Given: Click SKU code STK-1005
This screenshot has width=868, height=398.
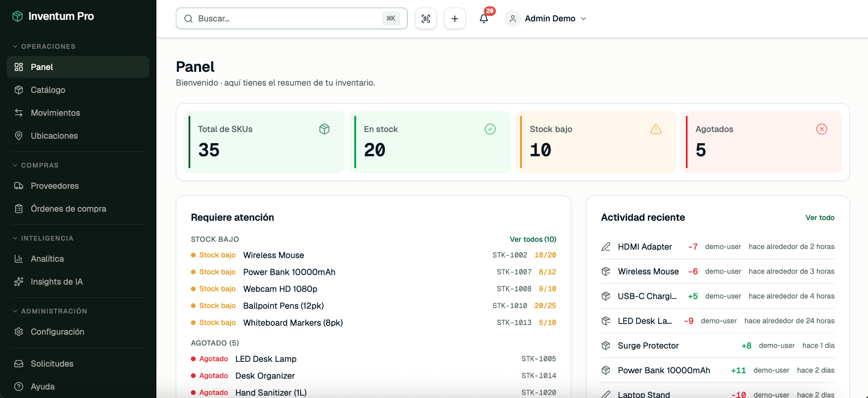Looking at the screenshot, I should point(539,359).
